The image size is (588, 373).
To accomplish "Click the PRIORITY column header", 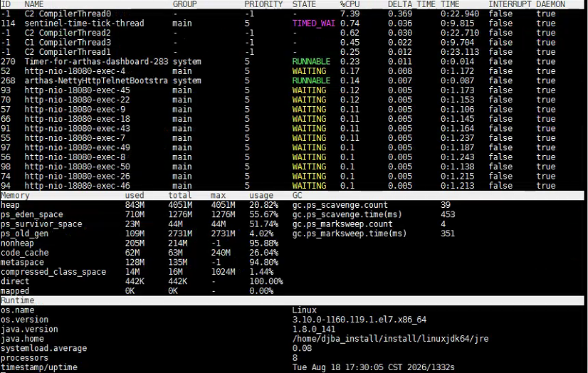I will (x=263, y=4).
